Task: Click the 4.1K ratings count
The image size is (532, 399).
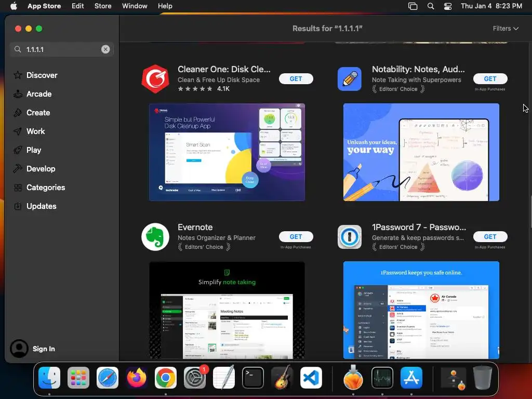Action: coord(223,88)
